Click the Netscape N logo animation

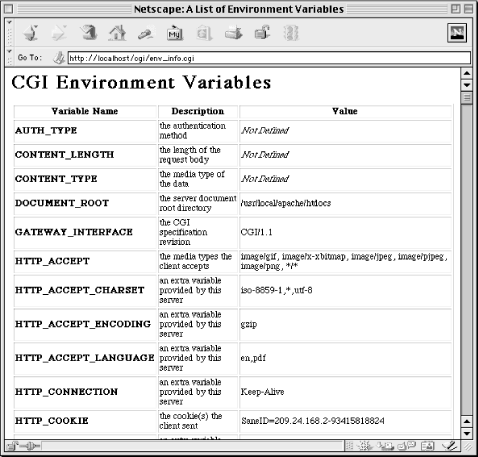[457, 33]
